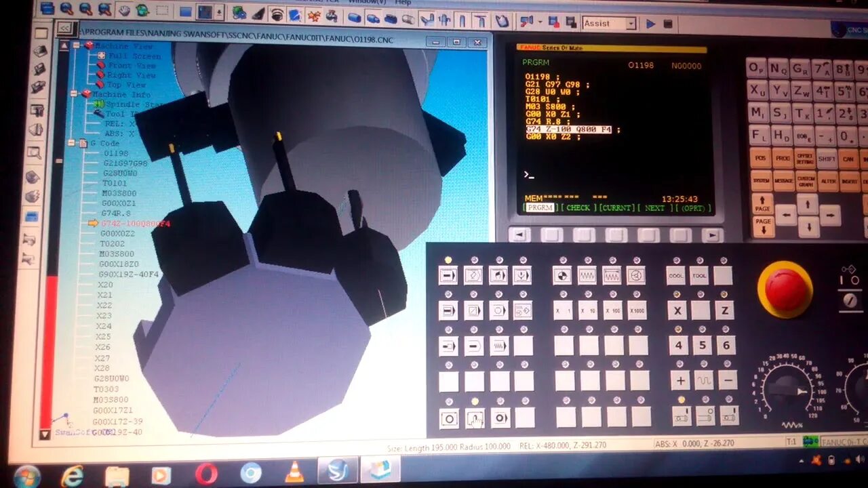The height and width of the screenshot is (488, 868).
Task: Click the ALTER key on the keypad
Action: [827, 181]
